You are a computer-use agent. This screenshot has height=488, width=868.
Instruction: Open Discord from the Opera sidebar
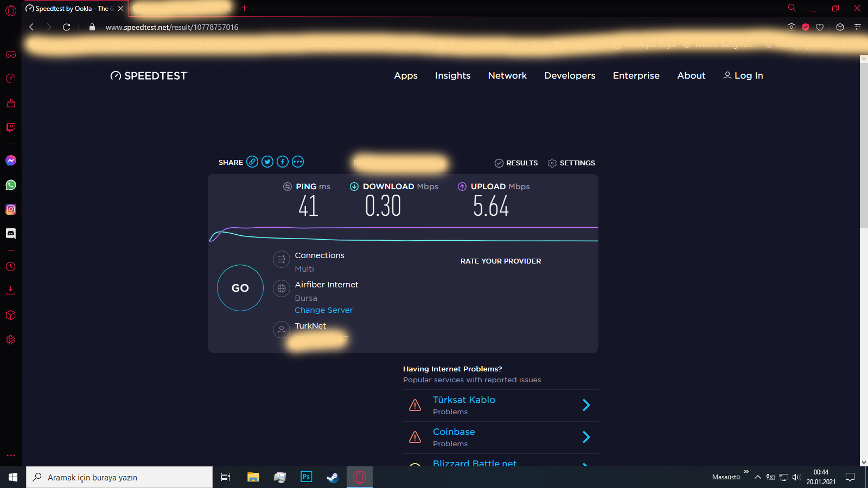tap(11, 234)
